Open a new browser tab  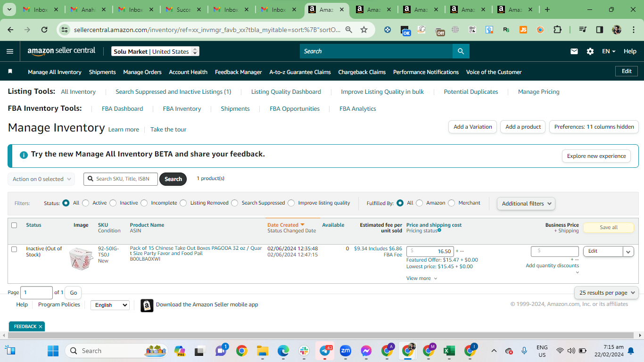[547, 9]
